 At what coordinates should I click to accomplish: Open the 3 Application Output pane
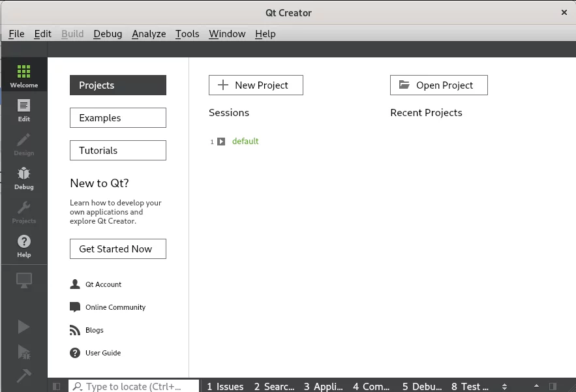(324, 387)
